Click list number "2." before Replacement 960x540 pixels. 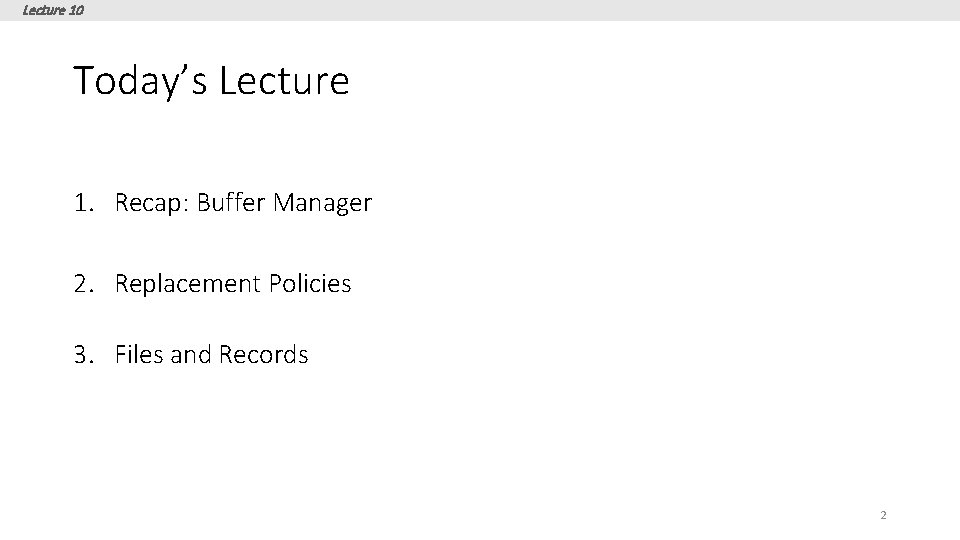[84, 284]
